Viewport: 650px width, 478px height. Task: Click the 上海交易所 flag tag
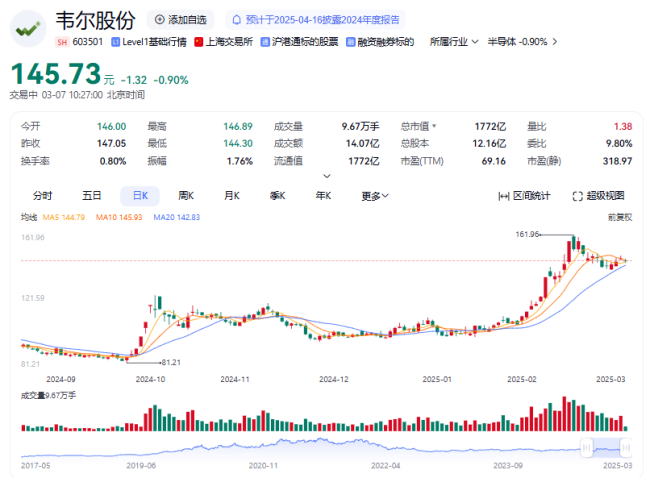pyautogui.click(x=223, y=42)
